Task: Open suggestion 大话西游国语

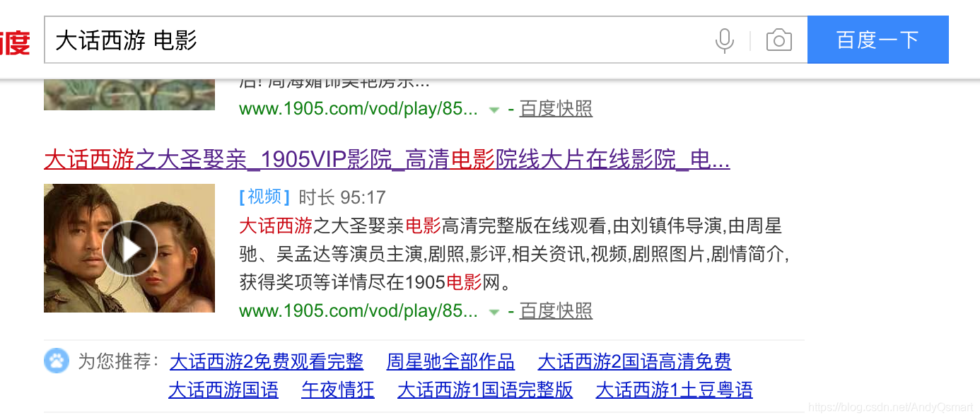Action: pos(223,390)
